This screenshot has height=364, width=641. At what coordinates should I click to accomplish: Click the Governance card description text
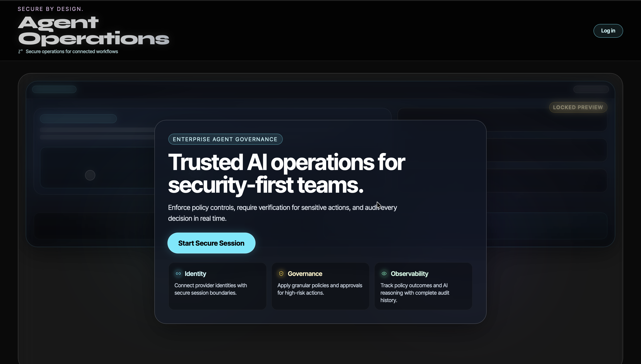point(319,289)
